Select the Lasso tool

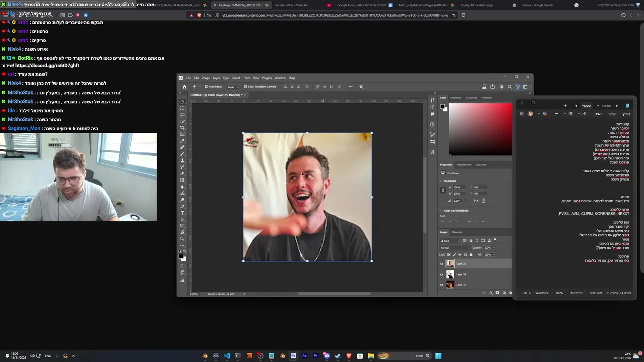coord(182,115)
